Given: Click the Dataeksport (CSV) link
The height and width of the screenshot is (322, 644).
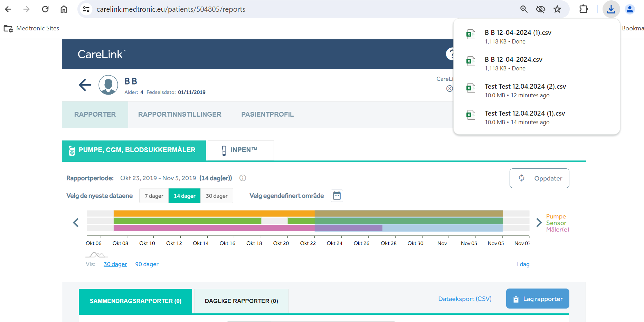Looking at the screenshot, I should 465,299.
